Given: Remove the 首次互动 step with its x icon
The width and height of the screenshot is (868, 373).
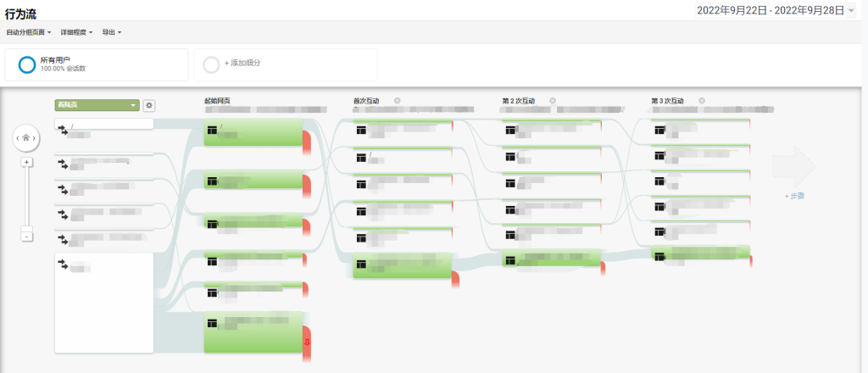Looking at the screenshot, I should point(397,101).
